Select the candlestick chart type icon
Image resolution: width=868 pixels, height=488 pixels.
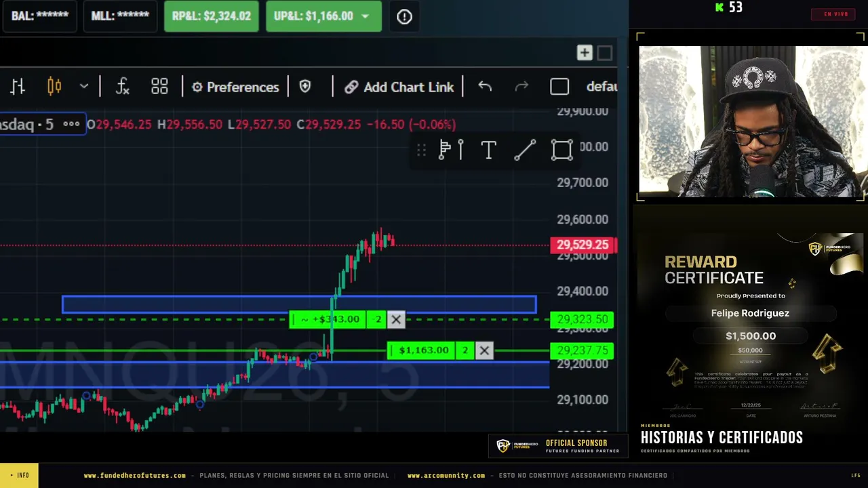[x=54, y=87]
